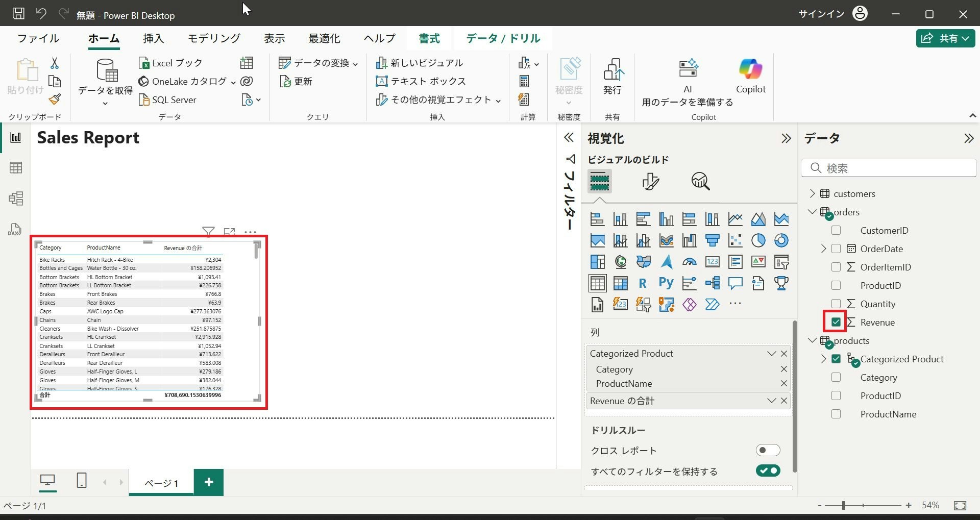Add a new page with plus button
Screen dimensions: 980x520
[x=209, y=482]
